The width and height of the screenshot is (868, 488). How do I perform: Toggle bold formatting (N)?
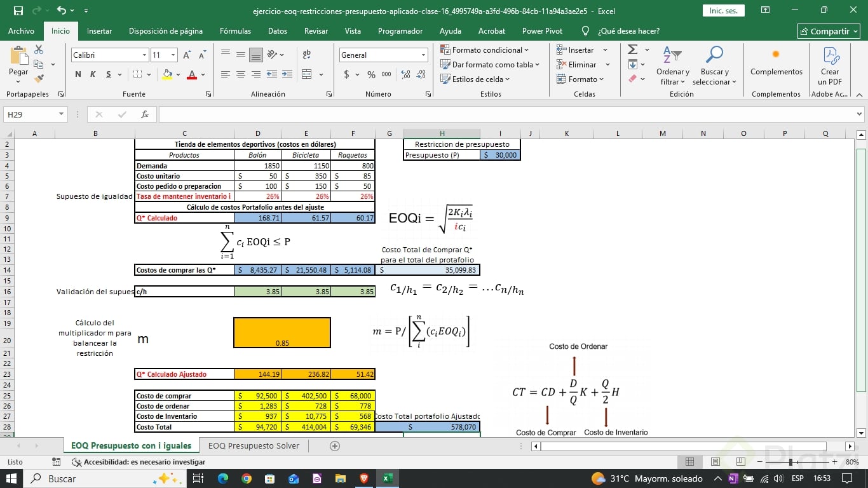(x=78, y=74)
